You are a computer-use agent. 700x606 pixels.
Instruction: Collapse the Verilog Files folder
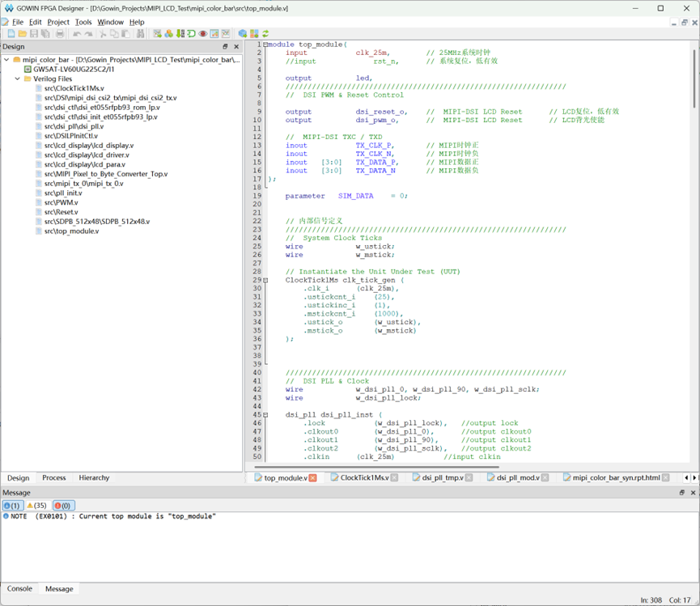click(18, 78)
